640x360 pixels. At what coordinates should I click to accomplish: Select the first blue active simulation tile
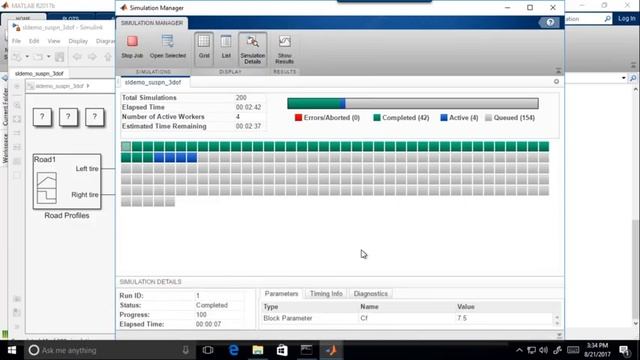point(159,158)
